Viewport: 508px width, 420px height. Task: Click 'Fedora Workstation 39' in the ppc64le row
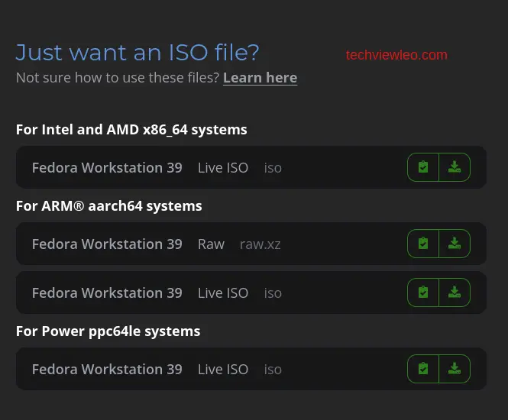(107, 370)
